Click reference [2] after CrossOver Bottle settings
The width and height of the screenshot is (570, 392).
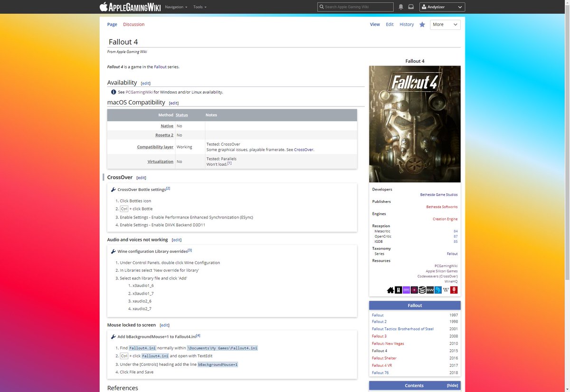click(x=168, y=189)
